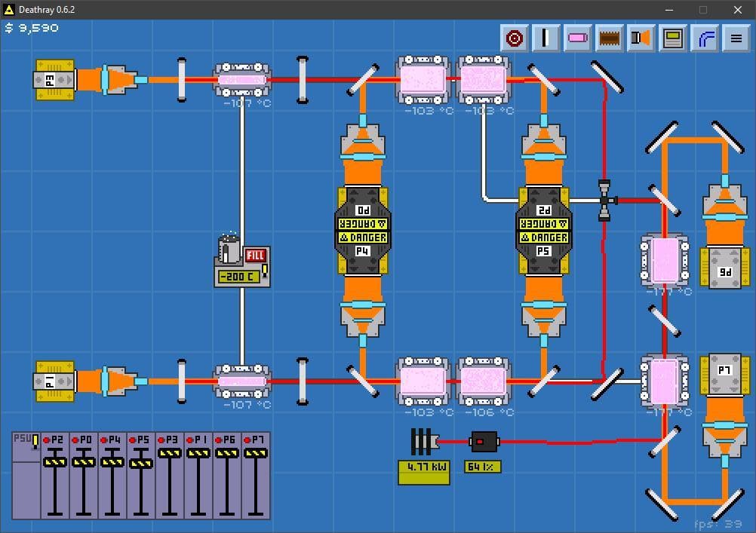Select the orange pump lamp tool

(641, 38)
